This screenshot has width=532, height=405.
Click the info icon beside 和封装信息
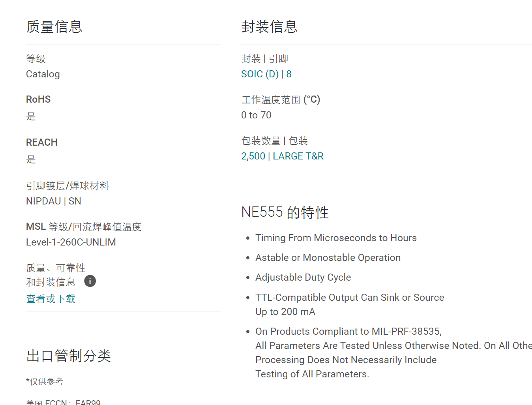coord(90,281)
